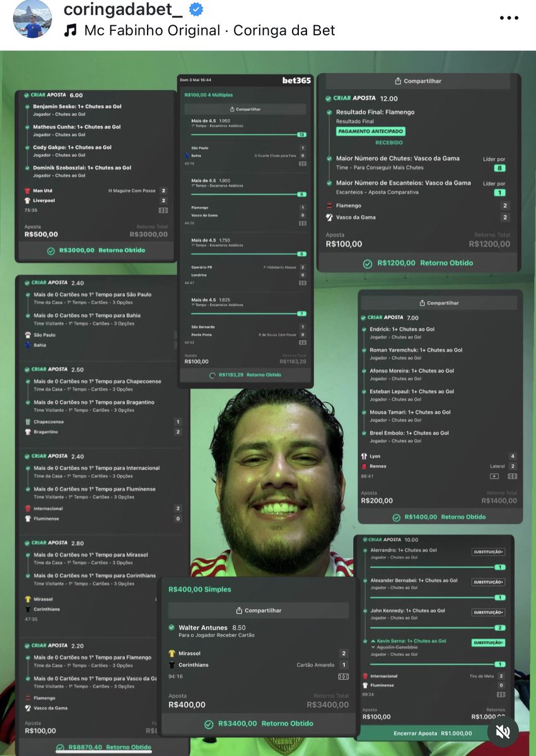Open the pitch icon for Man Utd vs Liverpool
This screenshot has width=536, height=756.
163,210
